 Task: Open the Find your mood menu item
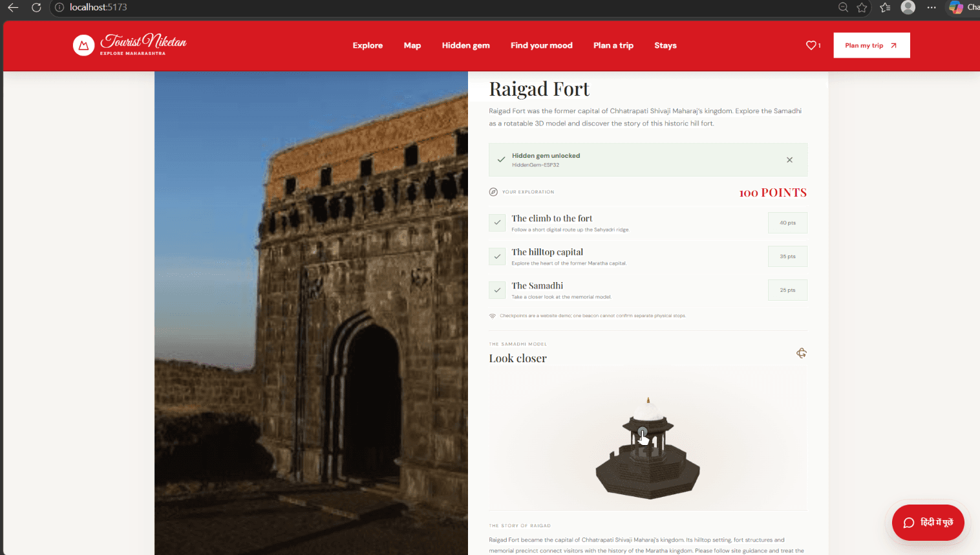click(x=542, y=45)
